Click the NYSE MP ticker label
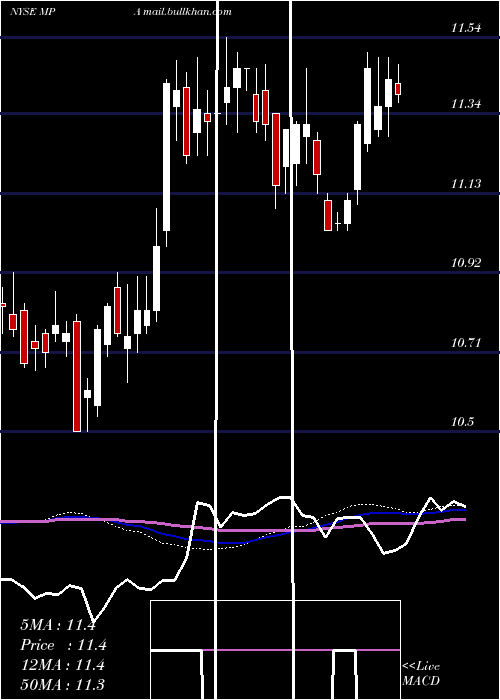The width and height of the screenshot is (500, 700). [32, 12]
